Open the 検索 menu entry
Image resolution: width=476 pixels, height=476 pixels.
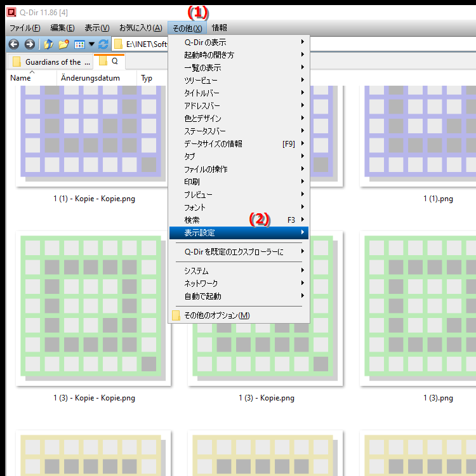coord(239,220)
